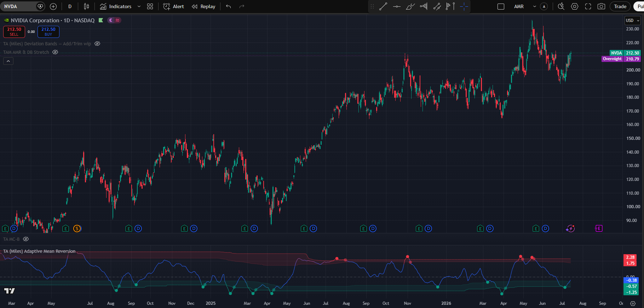Viewport: 644px width, 308px height.
Task: Click the green flag beside NASDAQ
Action: click(101, 20)
